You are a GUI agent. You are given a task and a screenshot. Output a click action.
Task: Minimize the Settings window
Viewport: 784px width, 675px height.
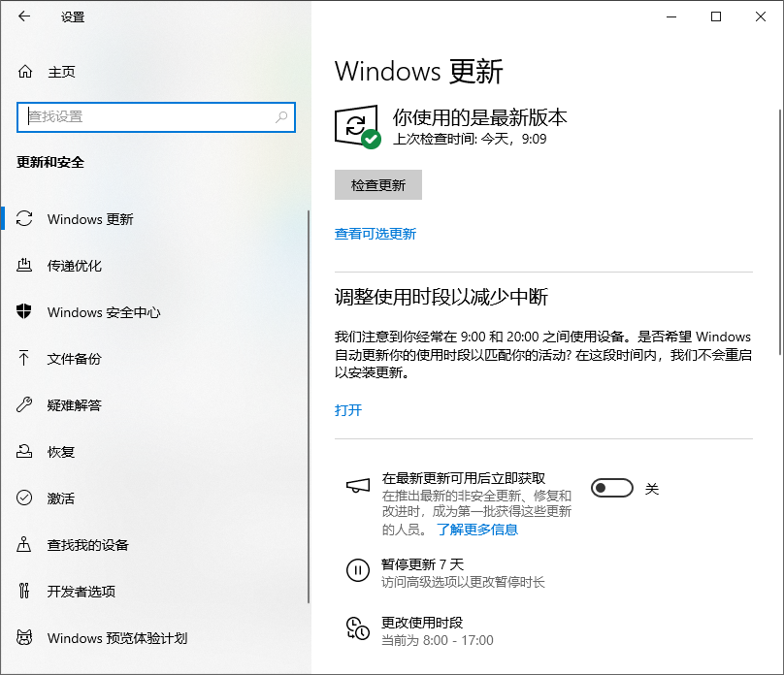(671, 16)
